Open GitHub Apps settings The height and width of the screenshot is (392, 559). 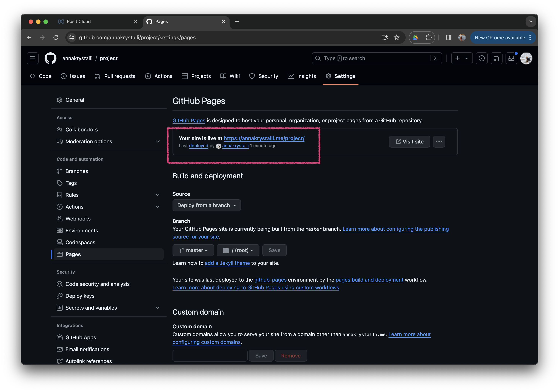tap(108, 337)
